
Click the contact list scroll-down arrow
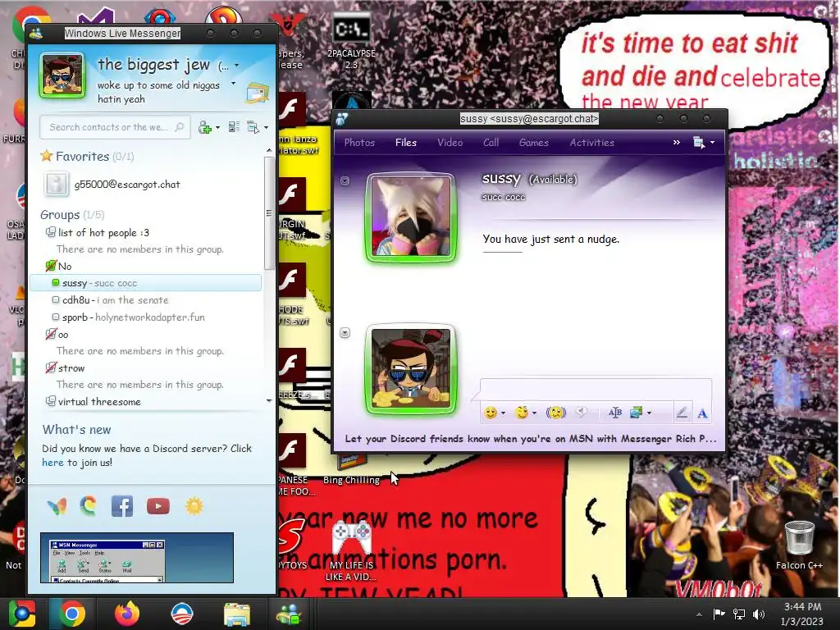pyautogui.click(x=269, y=400)
